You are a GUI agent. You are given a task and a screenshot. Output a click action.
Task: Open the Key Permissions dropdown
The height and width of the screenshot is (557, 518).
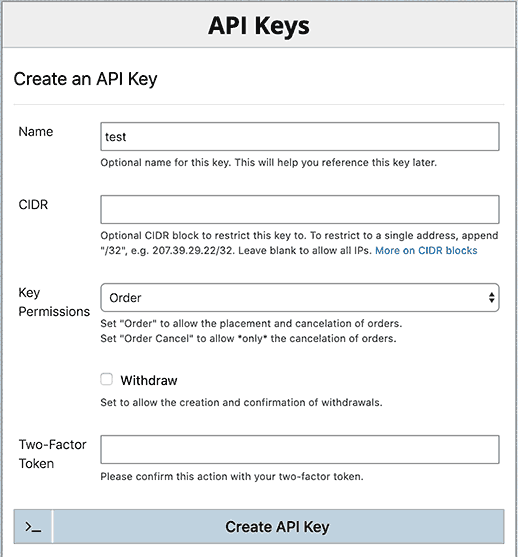[x=300, y=298]
